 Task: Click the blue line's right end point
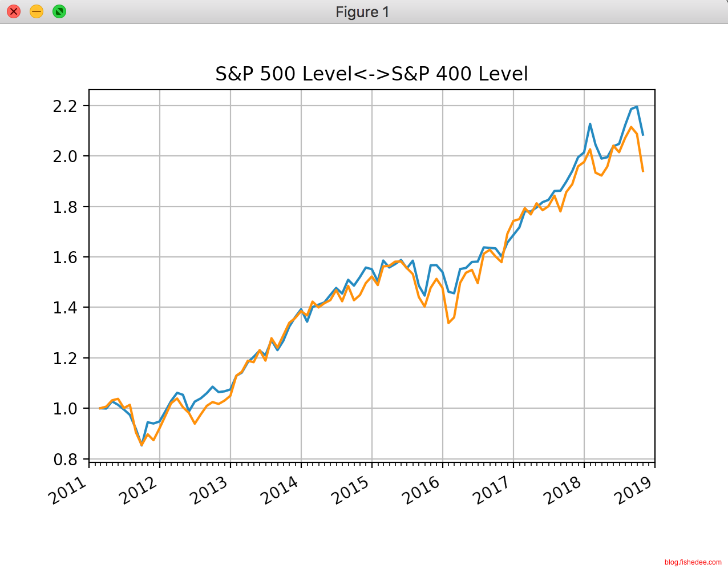[x=643, y=135]
